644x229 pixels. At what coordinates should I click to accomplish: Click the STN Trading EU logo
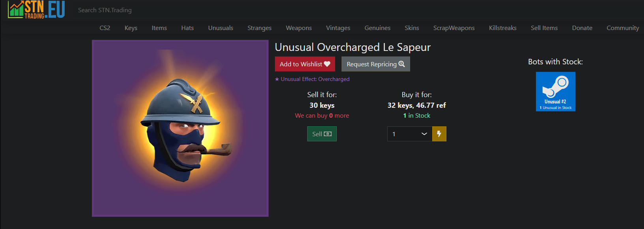(36, 9)
